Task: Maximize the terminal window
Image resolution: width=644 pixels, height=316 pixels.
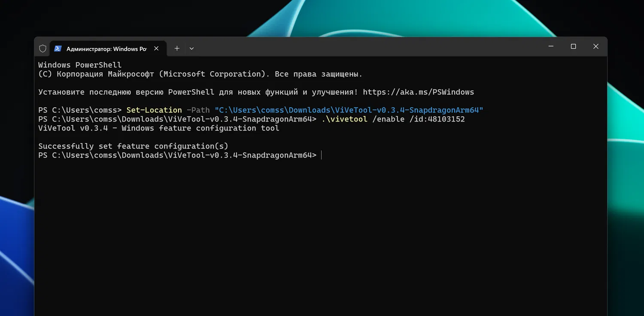Action: (573, 46)
